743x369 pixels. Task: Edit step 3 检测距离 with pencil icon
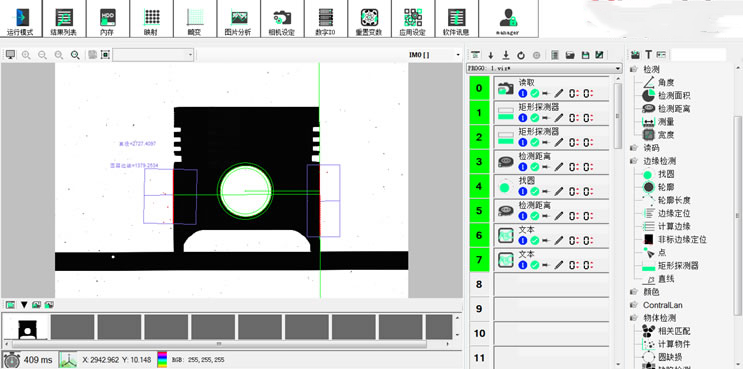click(x=559, y=167)
